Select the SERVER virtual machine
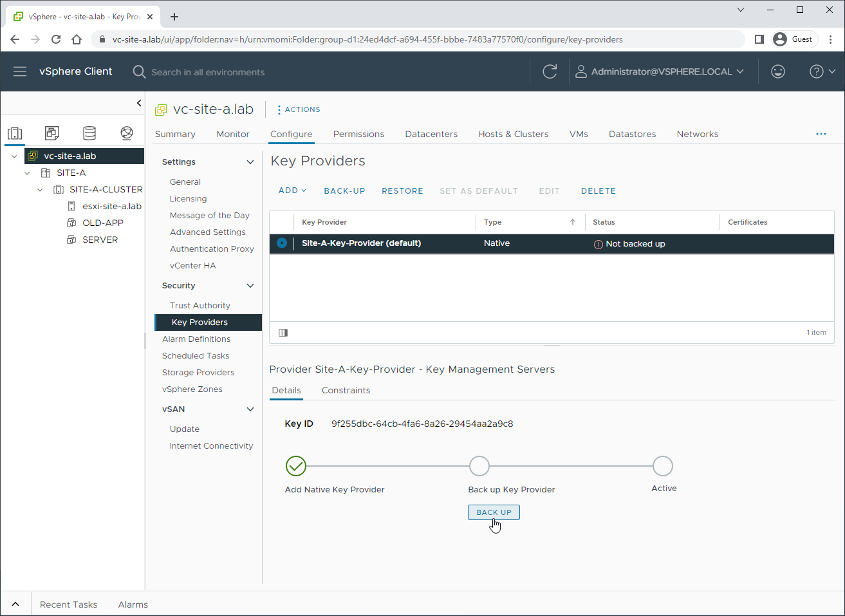Screen dimensions: 845x616 click(100, 239)
